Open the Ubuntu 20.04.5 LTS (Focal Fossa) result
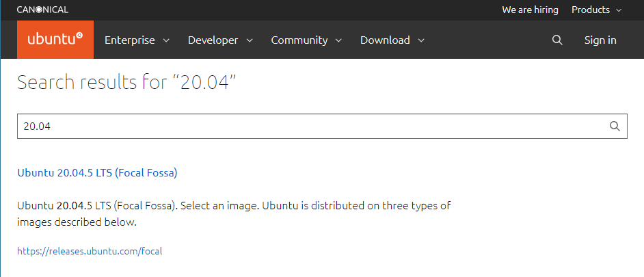The height and width of the screenshot is (277, 644). [x=97, y=173]
